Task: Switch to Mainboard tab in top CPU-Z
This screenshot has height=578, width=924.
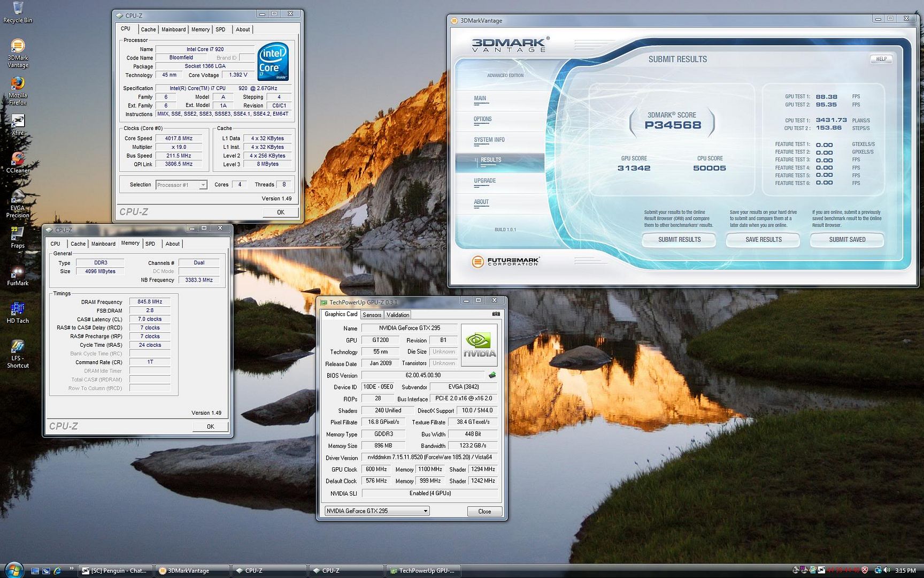Action: 174,29
